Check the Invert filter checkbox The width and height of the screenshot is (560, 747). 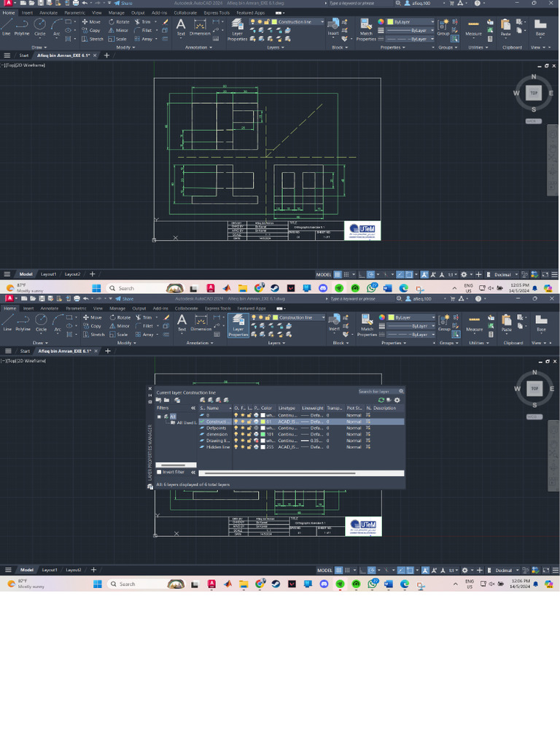tap(159, 472)
